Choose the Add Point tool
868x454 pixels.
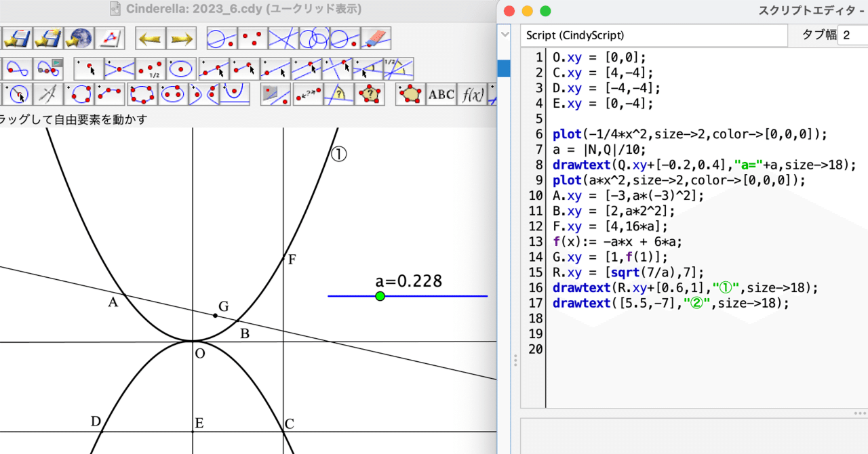tap(89, 68)
